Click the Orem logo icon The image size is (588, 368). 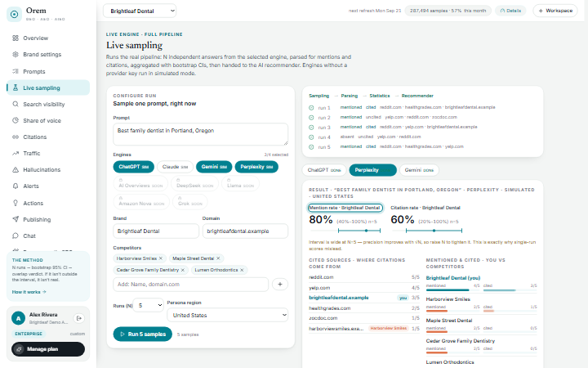(x=14, y=14)
